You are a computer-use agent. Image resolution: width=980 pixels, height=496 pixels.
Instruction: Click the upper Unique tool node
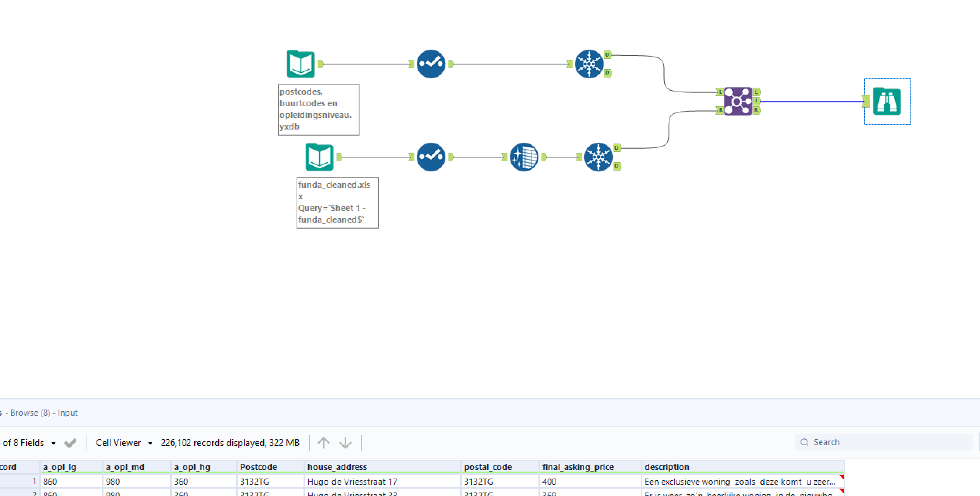click(x=589, y=64)
